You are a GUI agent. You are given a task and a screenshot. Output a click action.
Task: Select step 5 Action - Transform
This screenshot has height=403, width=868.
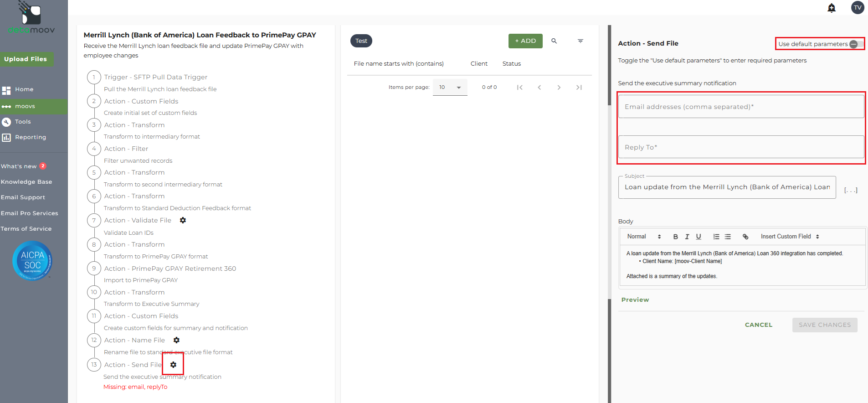(134, 172)
